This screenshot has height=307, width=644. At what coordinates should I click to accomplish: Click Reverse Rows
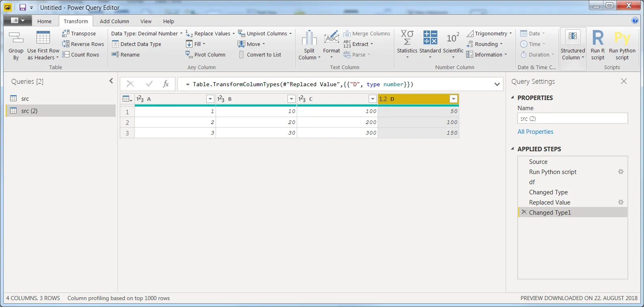tap(83, 44)
